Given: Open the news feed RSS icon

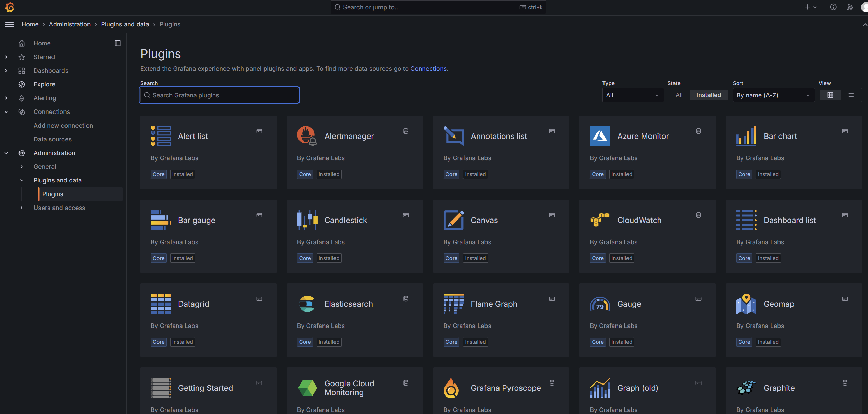Looking at the screenshot, I should (x=850, y=7).
